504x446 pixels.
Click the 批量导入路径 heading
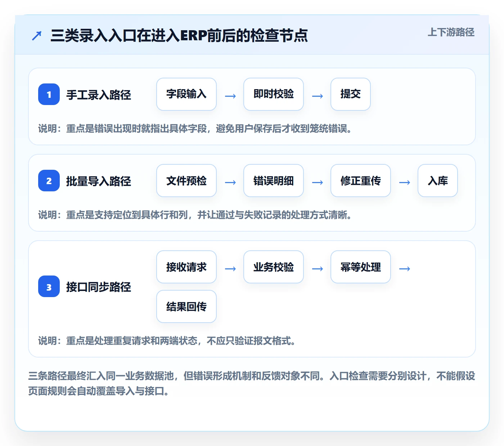(99, 181)
